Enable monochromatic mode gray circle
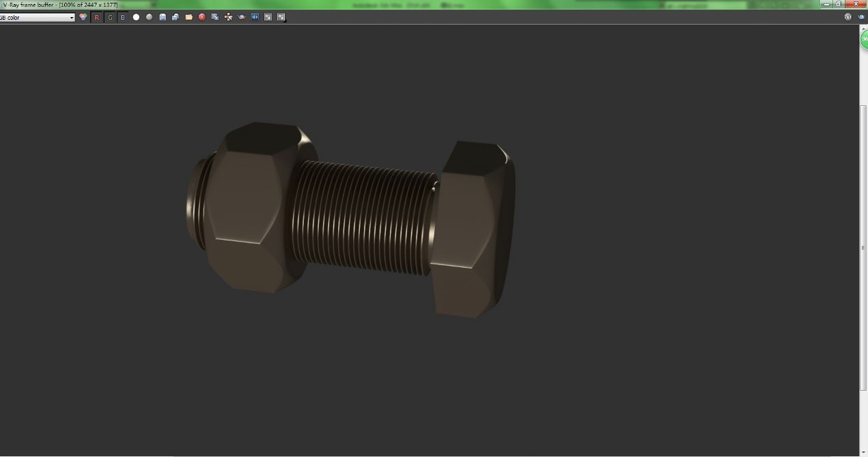Screen dimensions: 868x457 [x=149, y=17]
